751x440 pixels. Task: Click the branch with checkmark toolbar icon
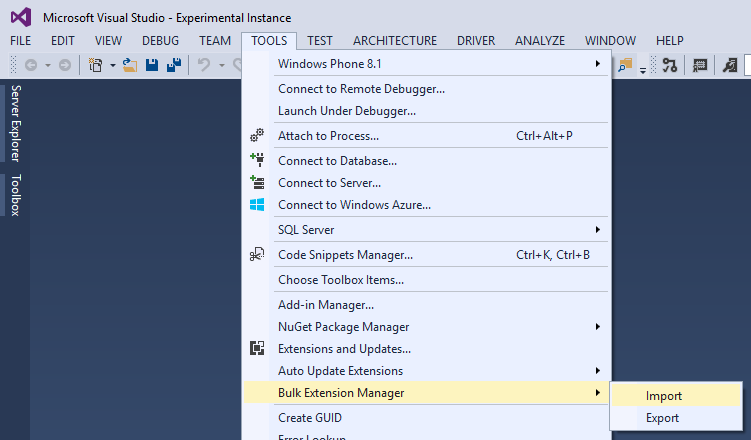click(x=670, y=65)
